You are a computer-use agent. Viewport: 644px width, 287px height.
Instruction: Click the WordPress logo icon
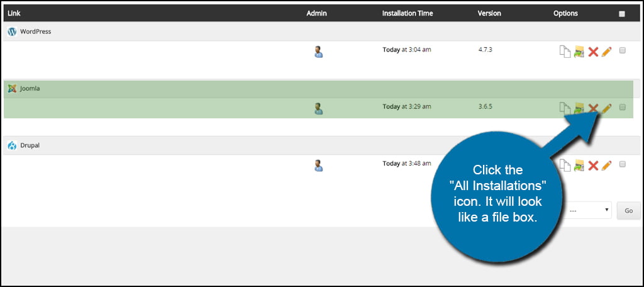coord(12,31)
